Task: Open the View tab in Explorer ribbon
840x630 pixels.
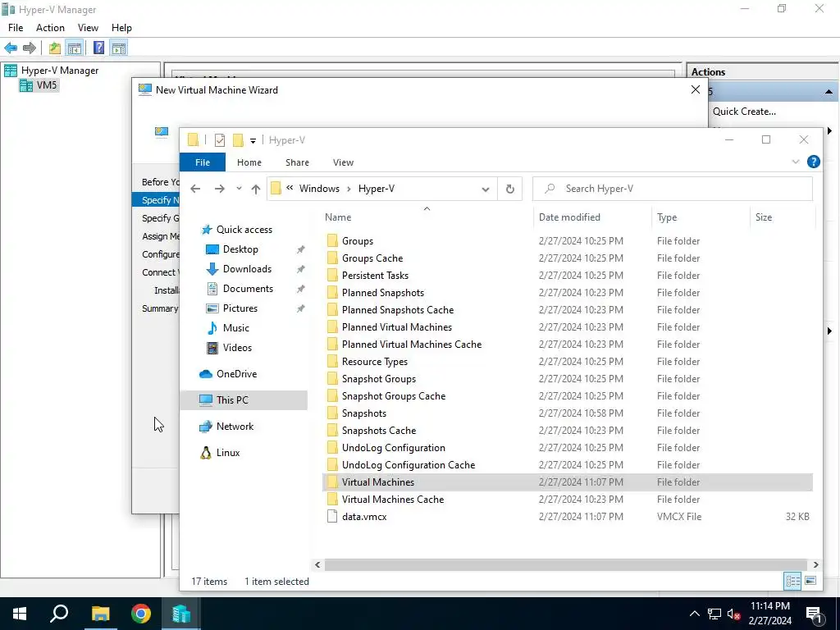Action: (x=343, y=162)
